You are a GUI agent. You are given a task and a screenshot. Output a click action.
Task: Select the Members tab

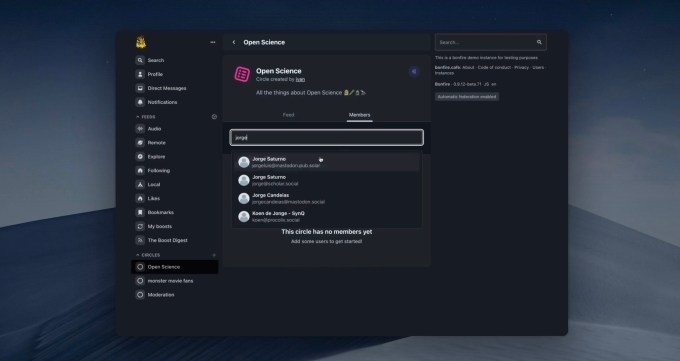[360, 115]
